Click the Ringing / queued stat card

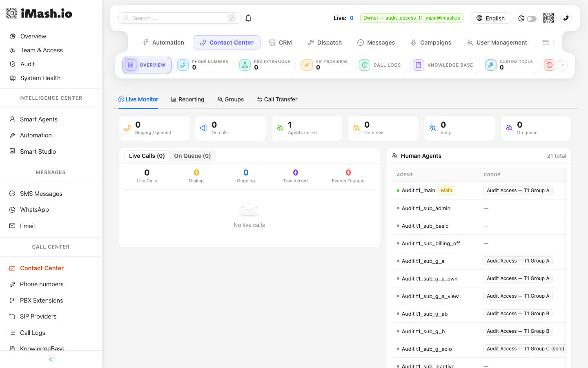(x=154, y=128)
